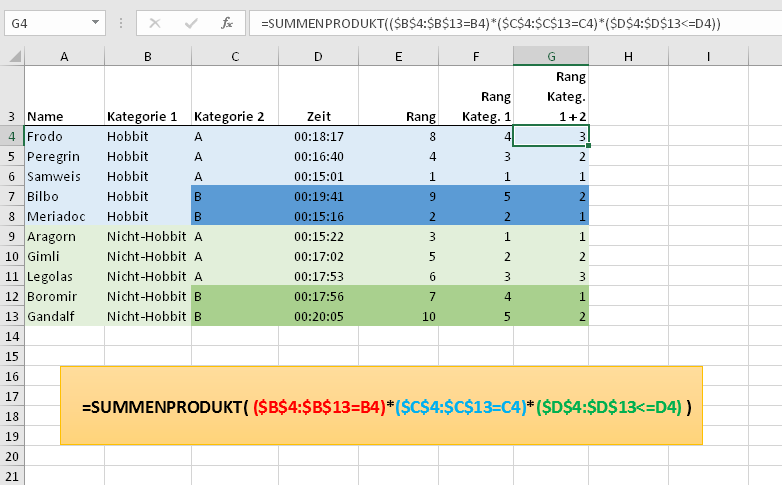Select the Zeit header cell

[317, 116]
